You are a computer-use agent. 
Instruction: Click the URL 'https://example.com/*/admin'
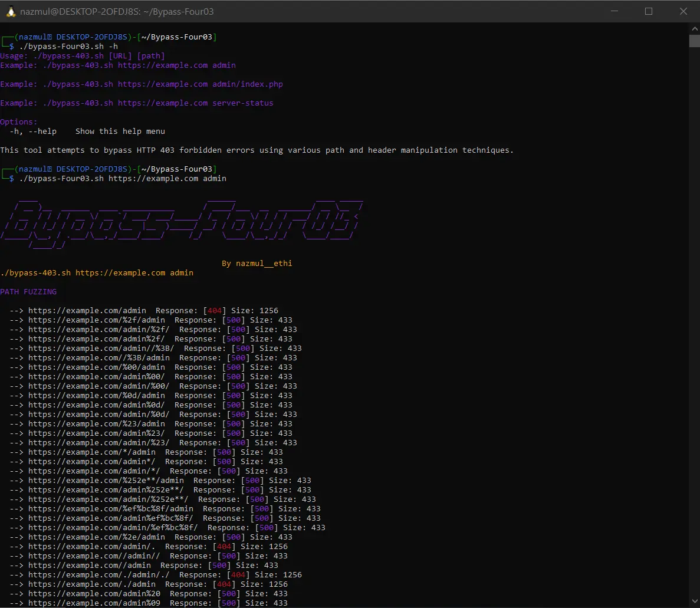(92, 452)
